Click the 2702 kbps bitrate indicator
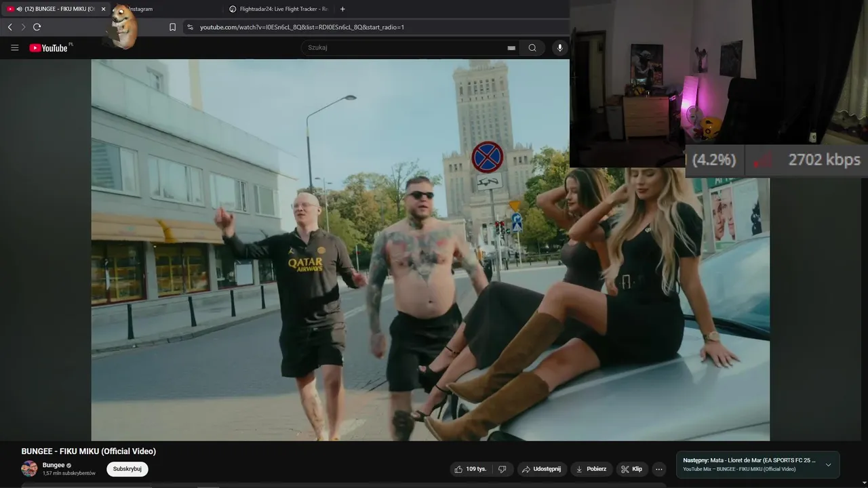The image size is (868, 488). (824, 160)
